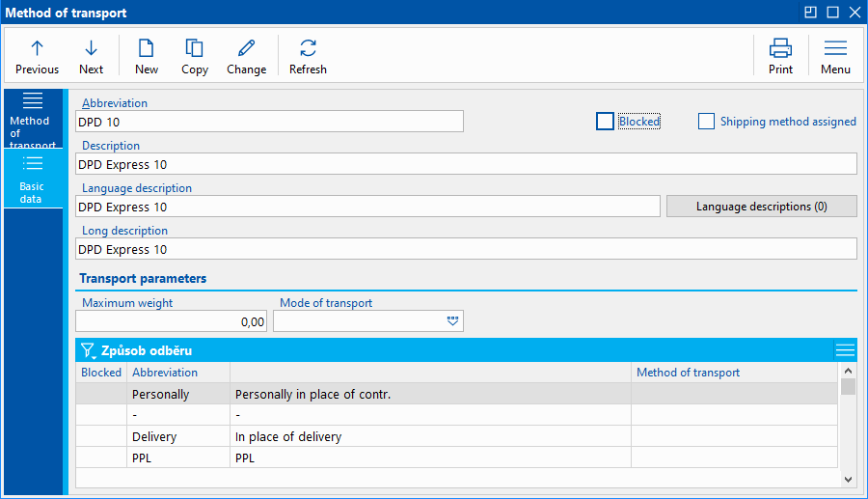
Task: Print the method of transport
Action: click(780, 57)
